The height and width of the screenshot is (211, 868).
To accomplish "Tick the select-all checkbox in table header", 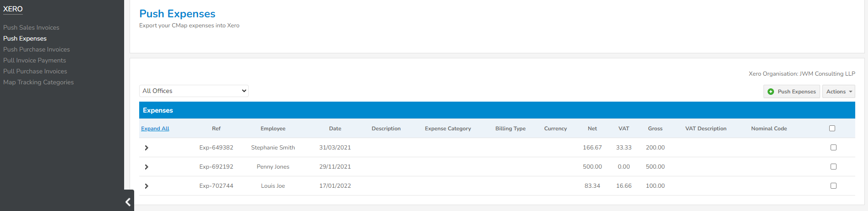I will click(832, 129).
